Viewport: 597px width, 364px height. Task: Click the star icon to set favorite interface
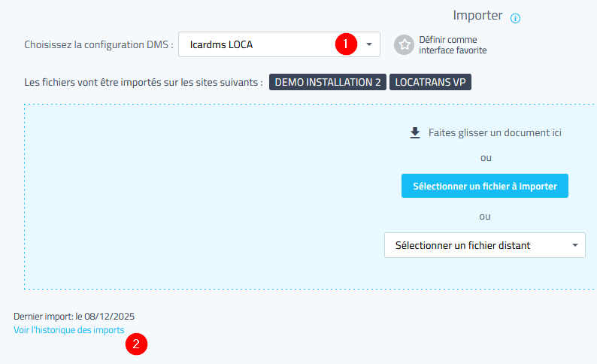pos(404,45)
